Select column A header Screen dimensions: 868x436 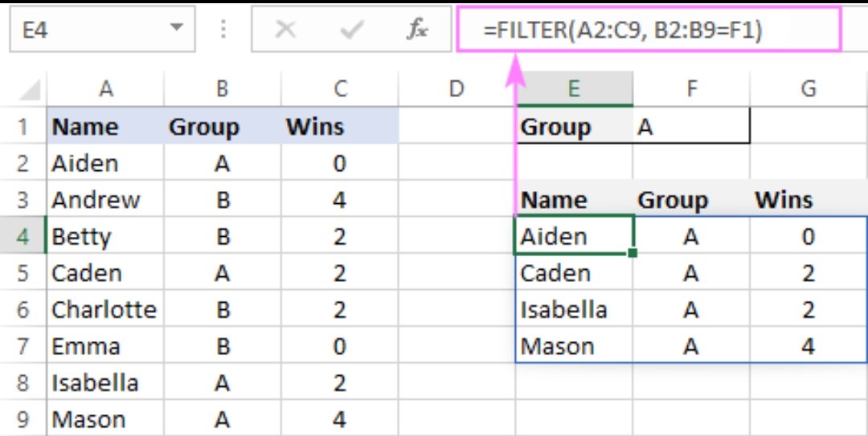105,88
